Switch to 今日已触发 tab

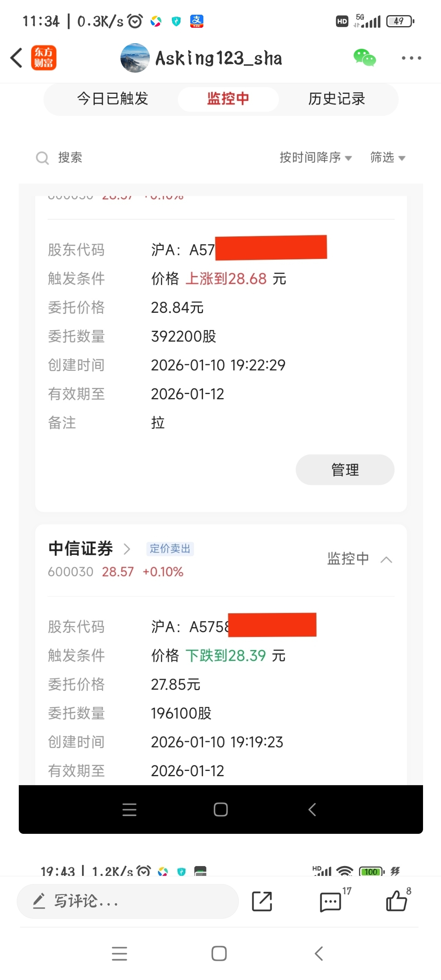[x=113, y=99]
